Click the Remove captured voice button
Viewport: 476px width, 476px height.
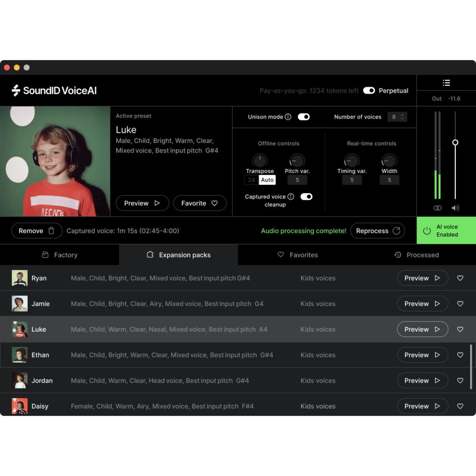37,230
